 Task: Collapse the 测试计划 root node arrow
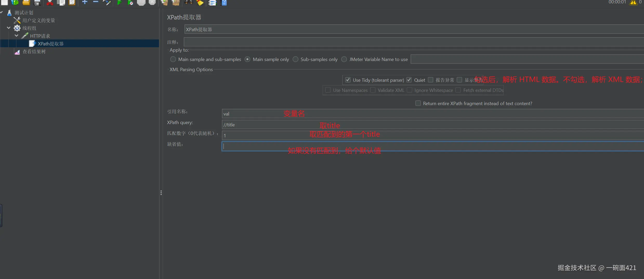1,12
